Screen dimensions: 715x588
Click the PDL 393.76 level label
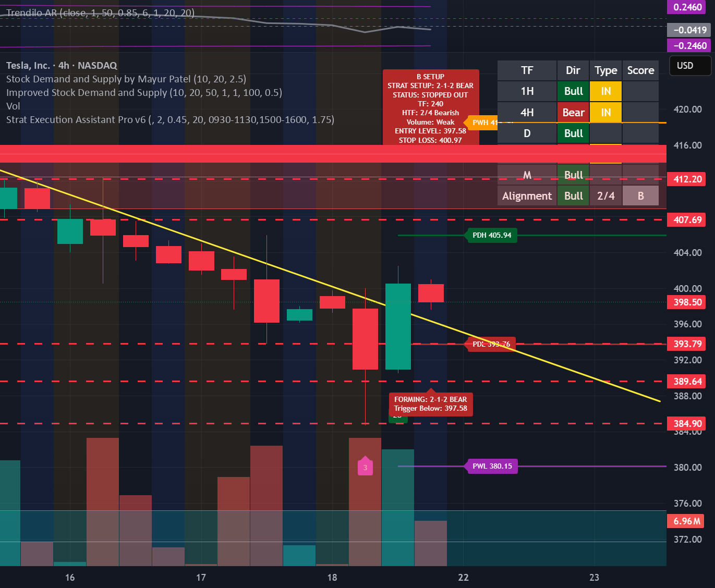click(x=490, y=344)
